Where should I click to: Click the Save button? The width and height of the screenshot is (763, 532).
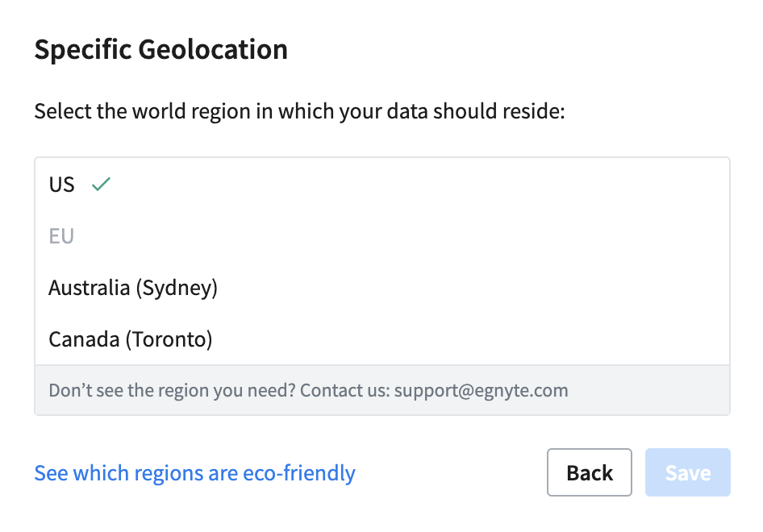click(x=687, y=472)
